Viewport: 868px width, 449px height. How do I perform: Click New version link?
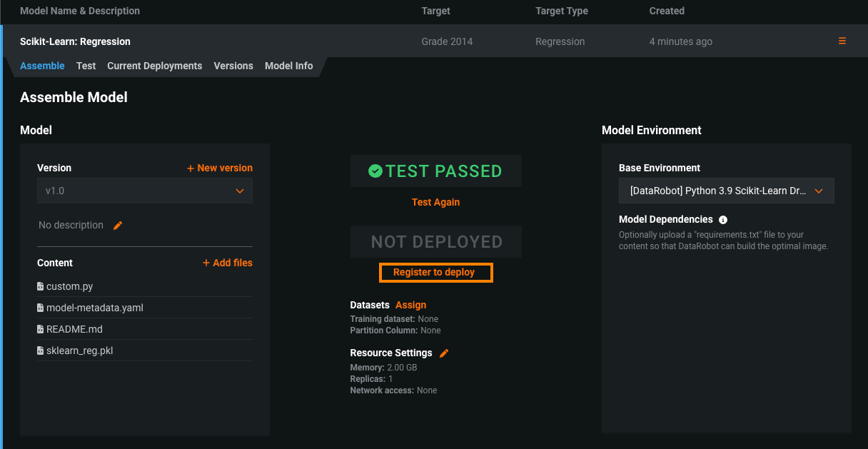(220, 168)
